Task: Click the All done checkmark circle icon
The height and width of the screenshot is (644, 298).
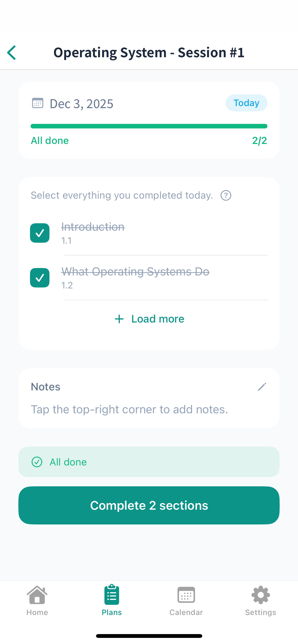Action: click(x=37, y=462)
